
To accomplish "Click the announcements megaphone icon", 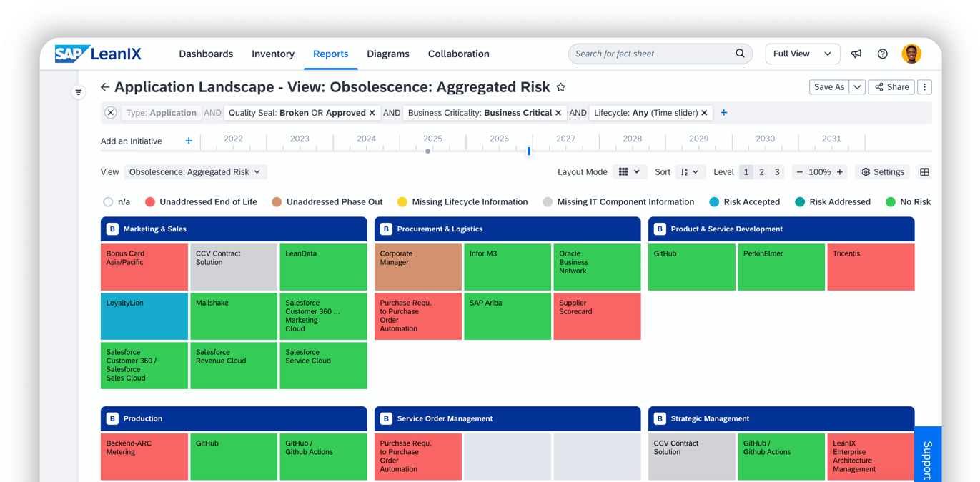I will point(856,54).
